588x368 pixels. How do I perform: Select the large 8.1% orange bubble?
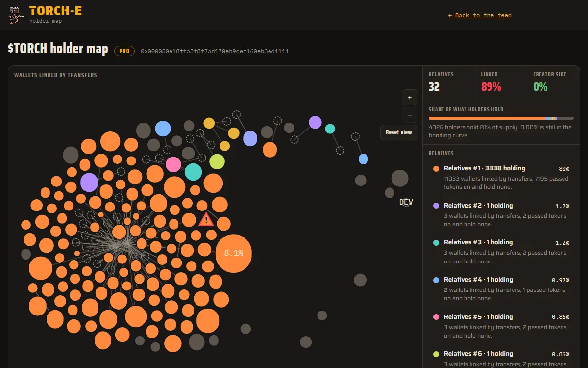click(234, 253)
